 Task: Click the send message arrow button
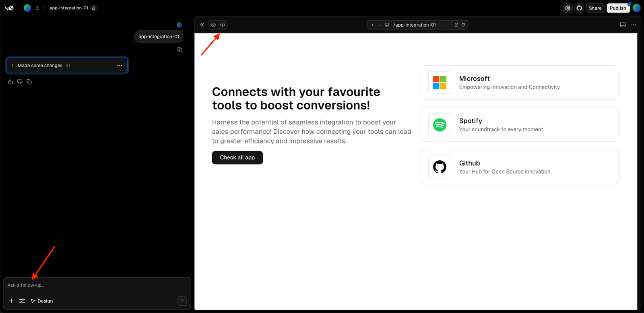click(x=182, y=301)
